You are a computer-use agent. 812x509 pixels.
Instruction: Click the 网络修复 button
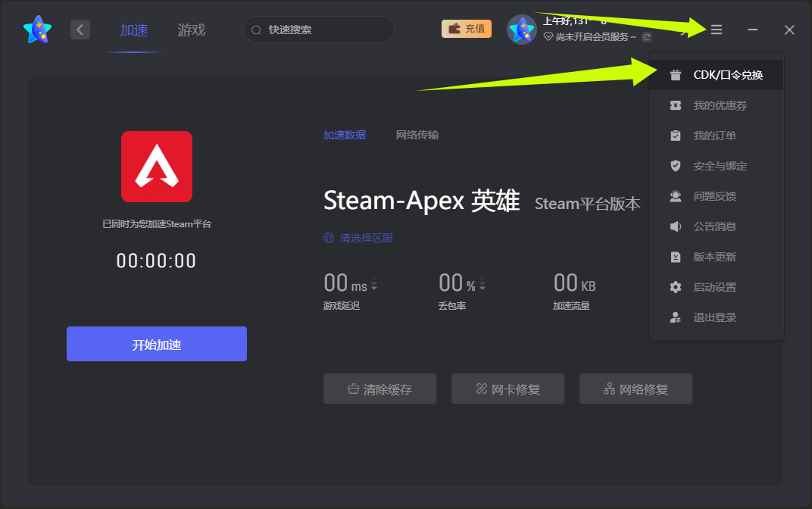click(636, 389)
